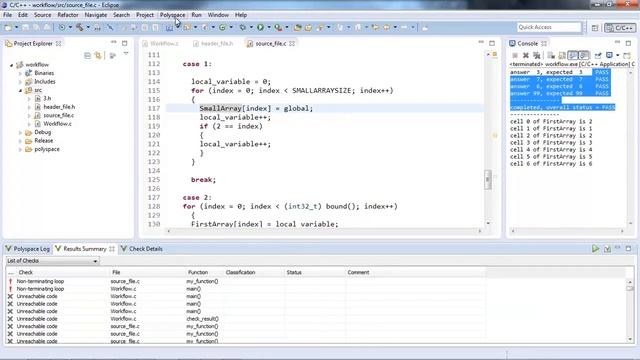Click Link with Editor icon in Project Explorer

(98, 56)
